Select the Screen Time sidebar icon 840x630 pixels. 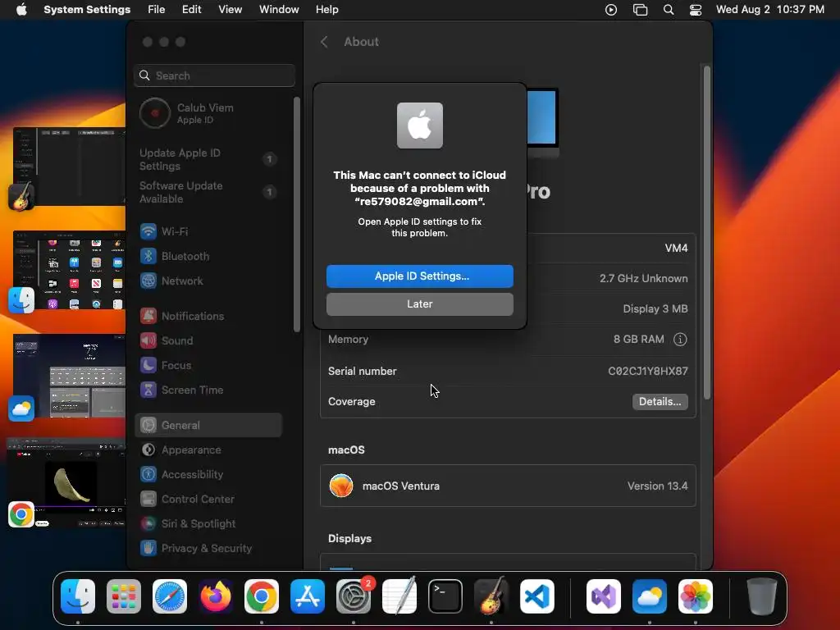point(148,390)
